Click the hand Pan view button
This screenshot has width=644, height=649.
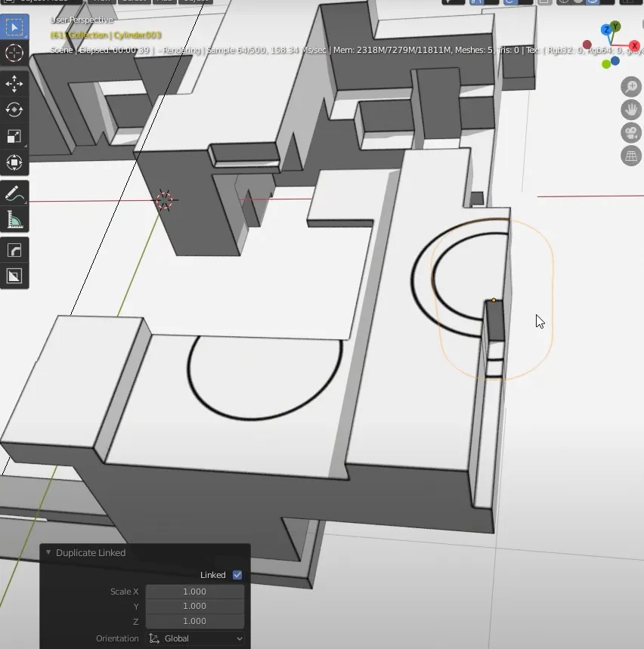coord(631,110)
